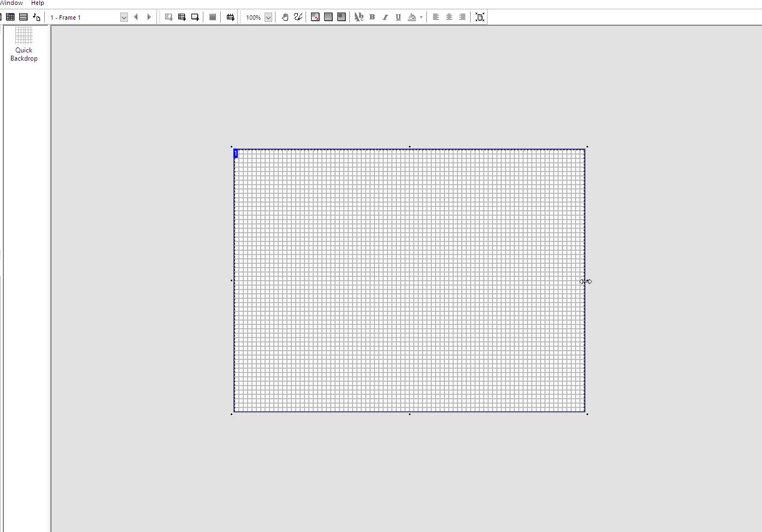Click the top-middle frame resize handle
The height and width of the screenshot is (532, 762).
pos(409,146)
